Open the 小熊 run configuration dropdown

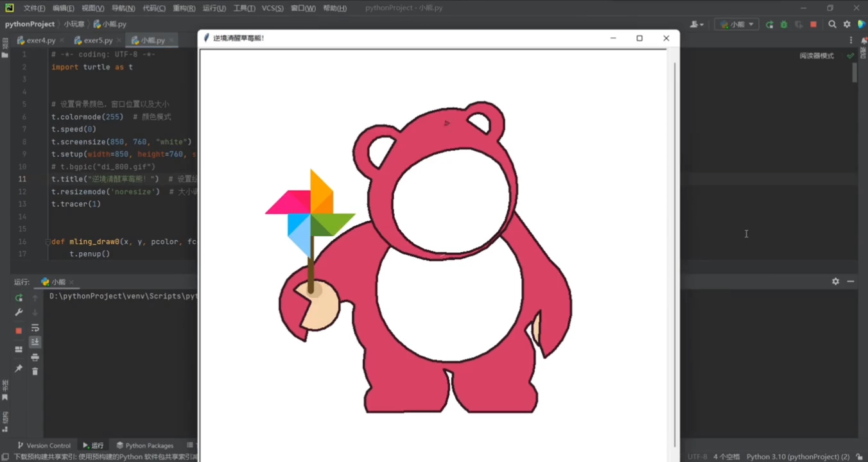coord(737,24)
